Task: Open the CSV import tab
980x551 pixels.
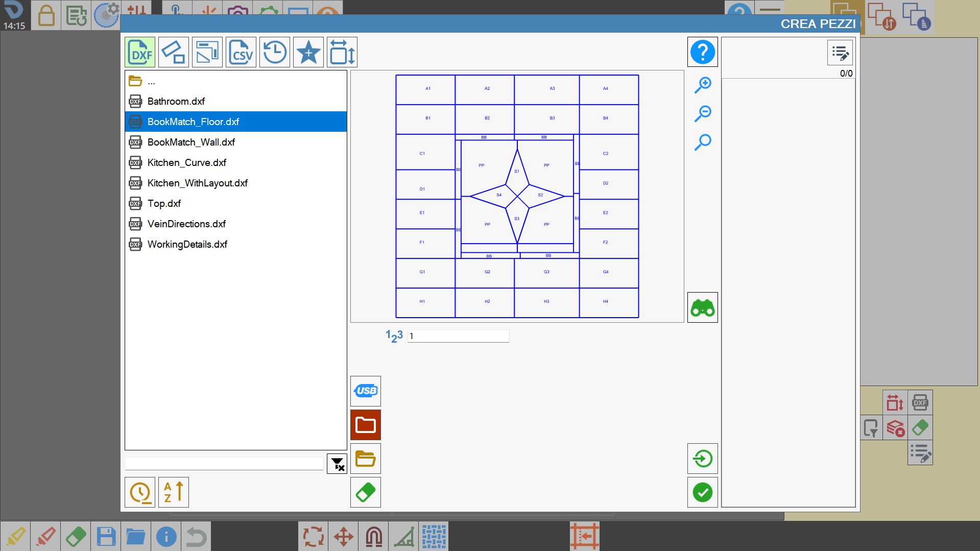Action: pyautogui.click(x=241, y=52)
